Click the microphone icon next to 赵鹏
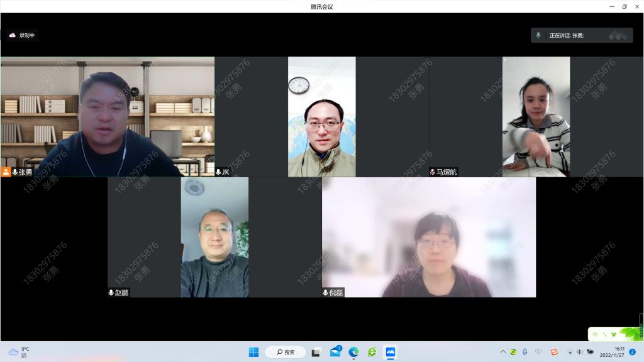Screen dimensions: 644x362 111,293
